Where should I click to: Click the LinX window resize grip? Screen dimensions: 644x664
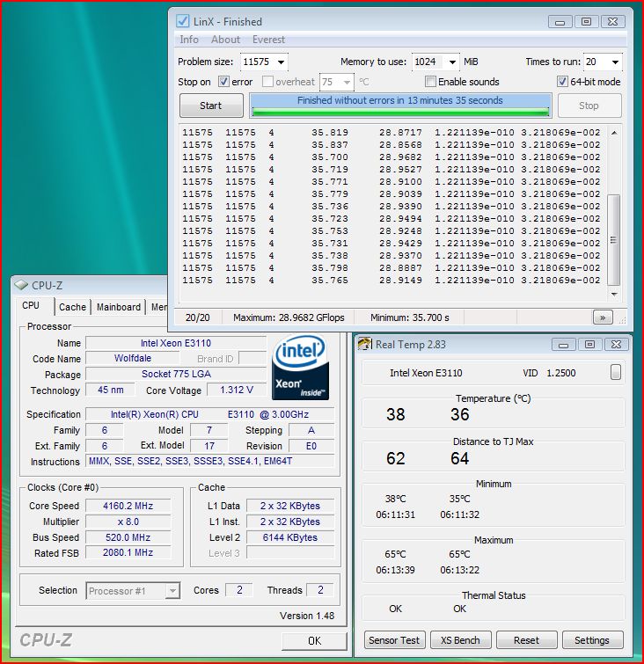click(622, 320)
